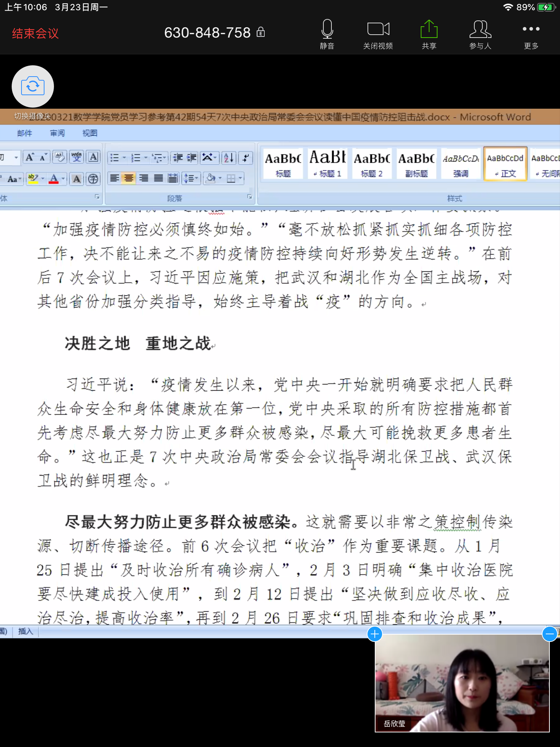Open the Change Case Aa dropdown
Viewport: 560px width, 747px height.
[x=15, y=179]
